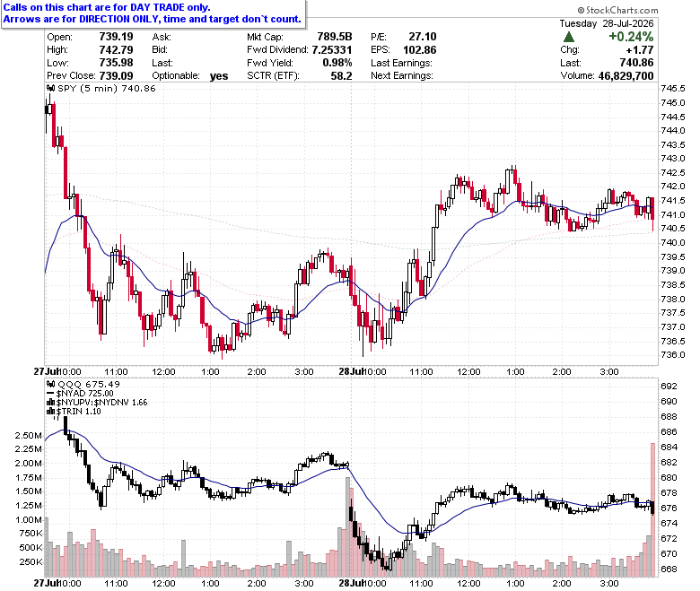The image size is (700, 591).
Task: Click the 745.0 price axis label
Action: [x=673, y=102]
